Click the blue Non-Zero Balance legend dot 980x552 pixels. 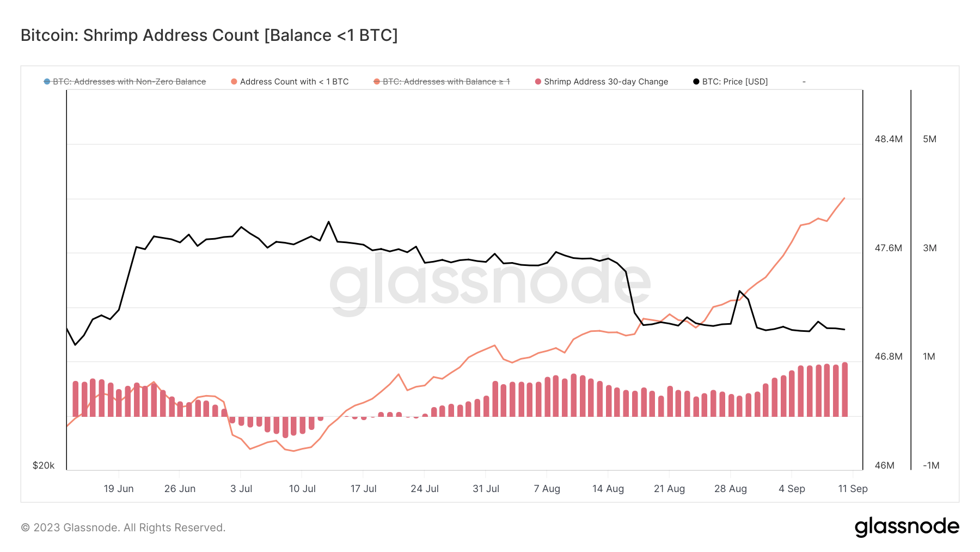[x=47, y=82]
